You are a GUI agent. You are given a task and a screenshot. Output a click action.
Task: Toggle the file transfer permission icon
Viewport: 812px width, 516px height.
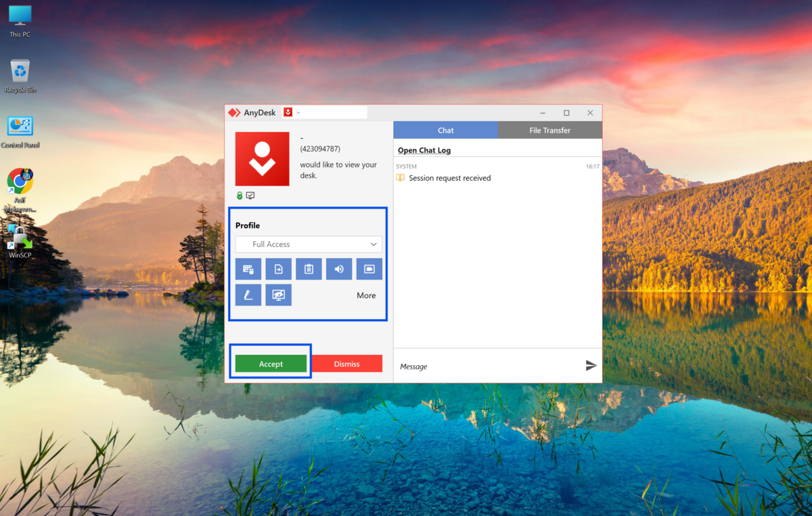278,269
